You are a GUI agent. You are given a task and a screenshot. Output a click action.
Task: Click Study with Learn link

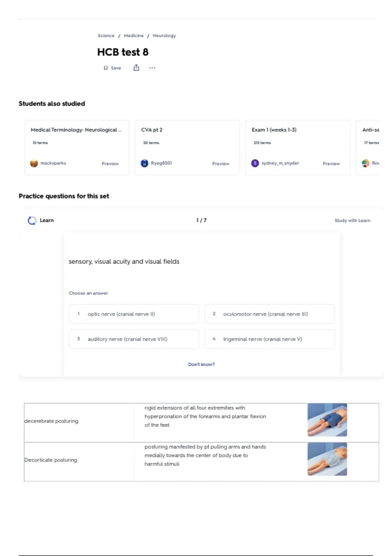(352, 220)
